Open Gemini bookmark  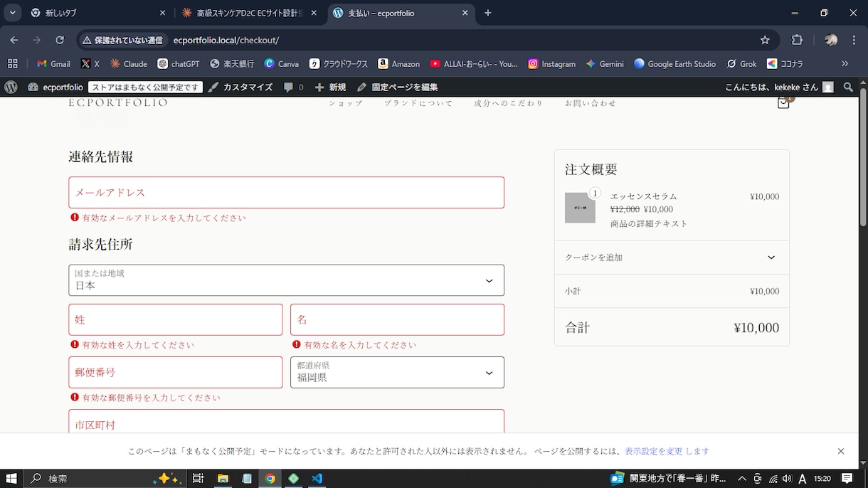(x=605, y=63)
